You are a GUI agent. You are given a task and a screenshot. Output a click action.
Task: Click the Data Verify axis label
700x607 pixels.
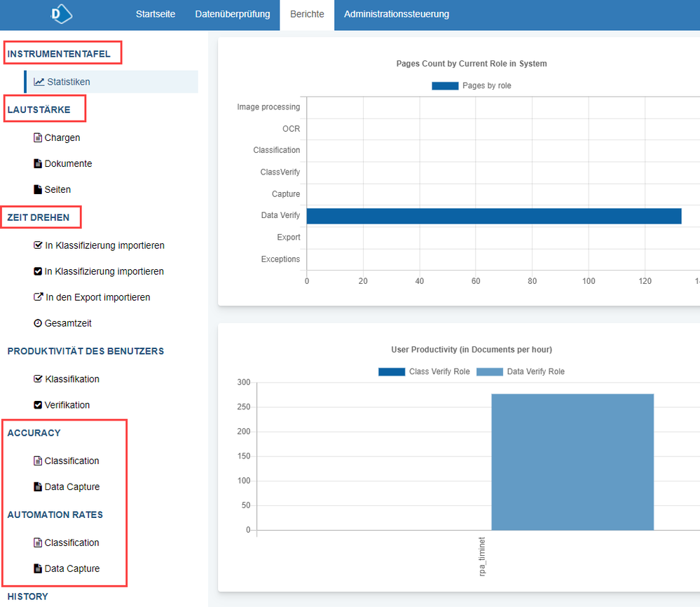(x=280, y=215)
